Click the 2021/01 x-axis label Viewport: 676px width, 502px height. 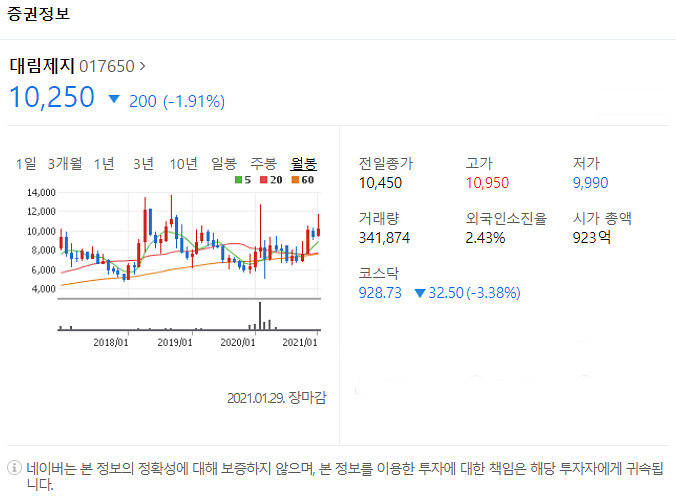point(300,342)
